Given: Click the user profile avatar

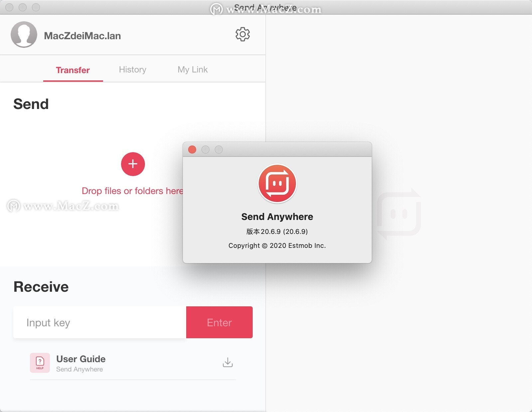Looking at the screenshot, I should pos(24,35).
